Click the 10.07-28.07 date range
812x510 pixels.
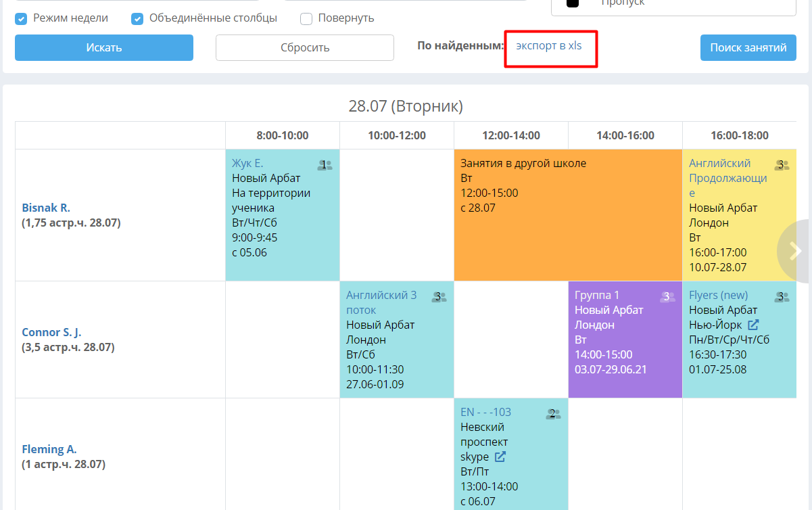point(718,267)
